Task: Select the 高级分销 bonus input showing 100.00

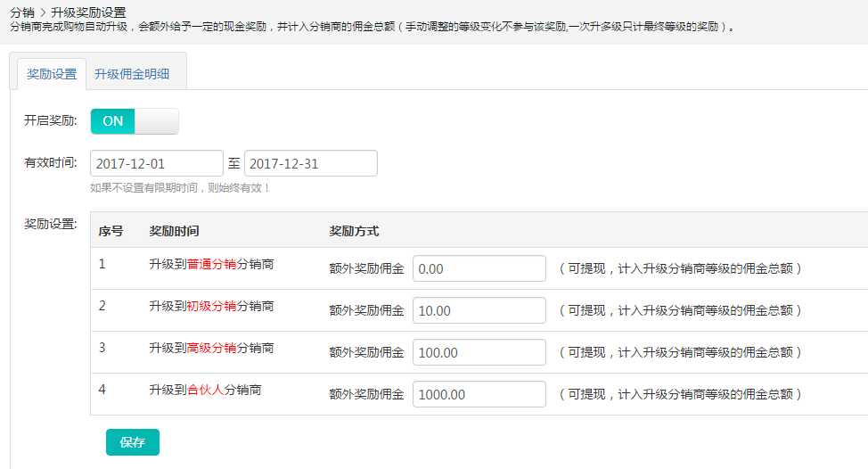Action: (479, 352)
